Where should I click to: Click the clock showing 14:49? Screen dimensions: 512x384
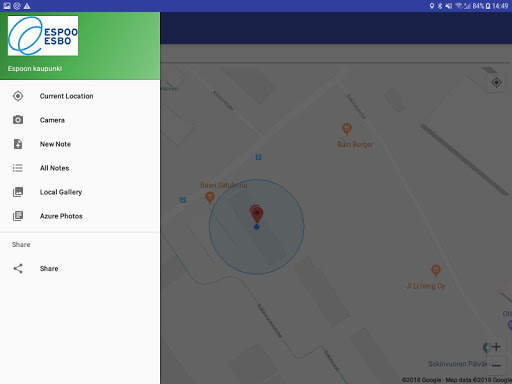500,6
